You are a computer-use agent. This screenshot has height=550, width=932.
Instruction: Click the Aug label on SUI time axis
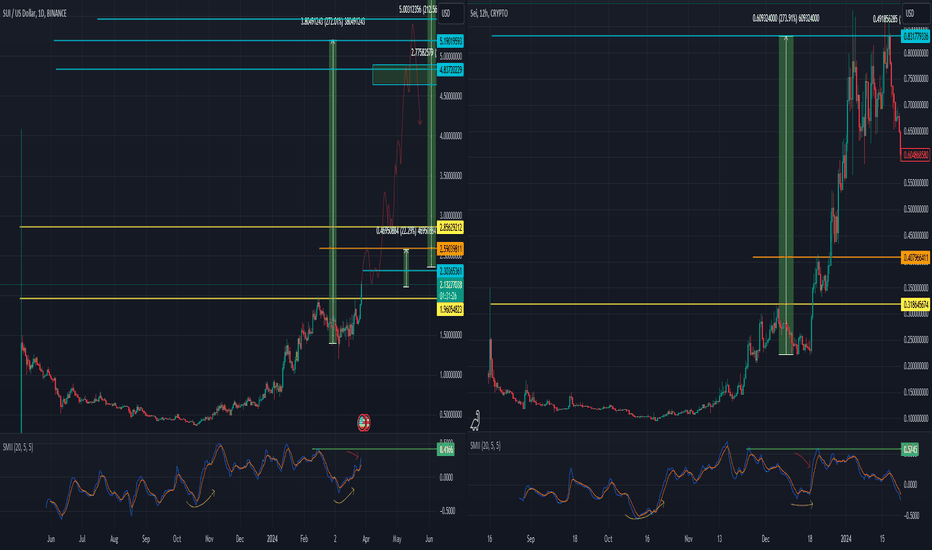coord(114,539)
